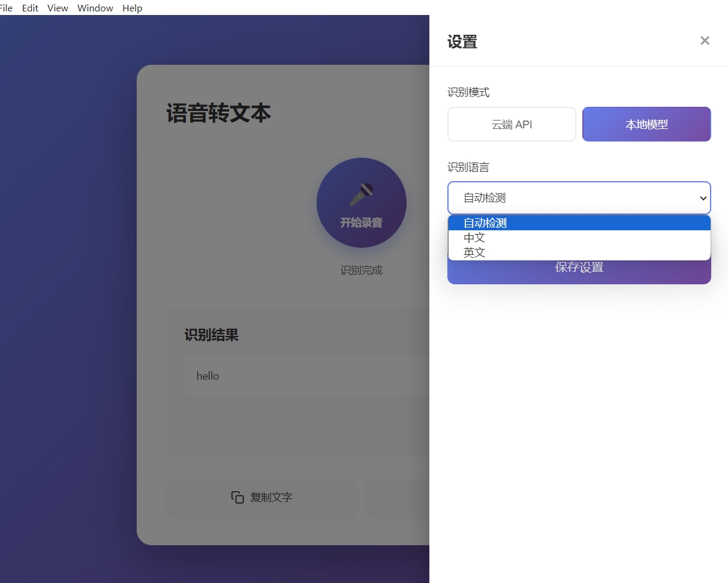This screenshot has width=728, height=583.
Task: Click the 开始录音 circular recording button
Action: click(x=361, y=203)
